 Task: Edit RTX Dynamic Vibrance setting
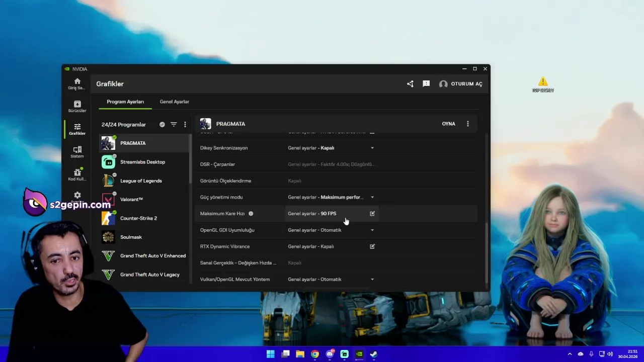(372, 246)
